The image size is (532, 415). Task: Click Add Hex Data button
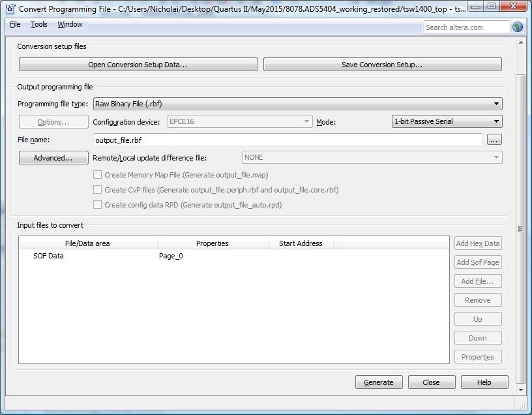(478, 243)
